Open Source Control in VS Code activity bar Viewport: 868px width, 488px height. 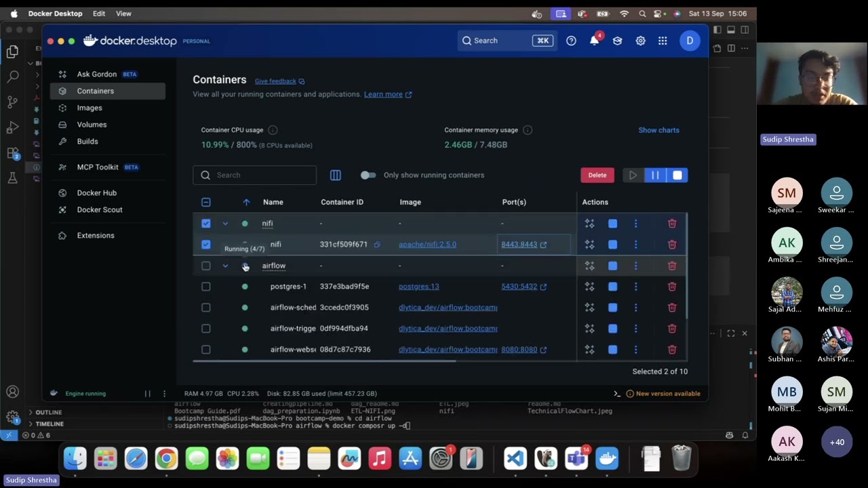(x=13, y=102)
